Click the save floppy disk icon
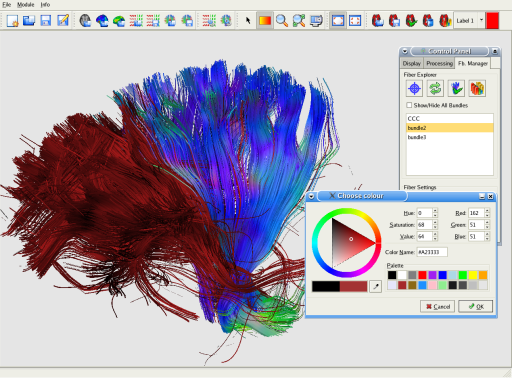 point(46,21)
